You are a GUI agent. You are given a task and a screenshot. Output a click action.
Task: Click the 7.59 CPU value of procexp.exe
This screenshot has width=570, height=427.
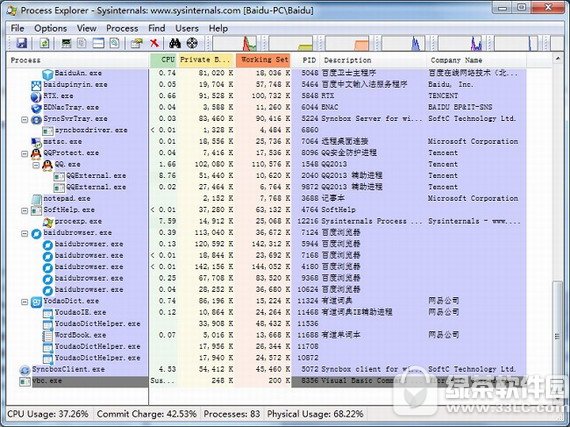(x=167, y=221)
